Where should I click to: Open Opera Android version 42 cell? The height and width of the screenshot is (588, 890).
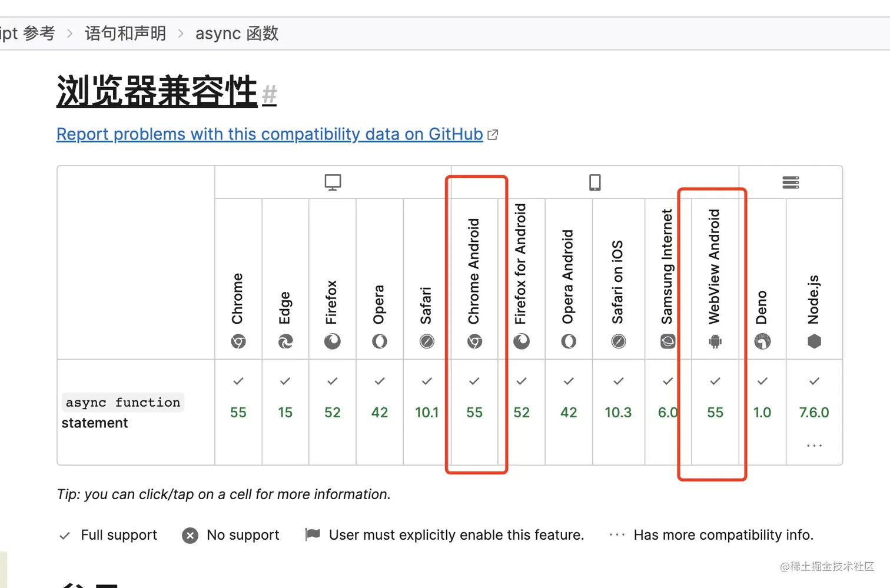(x=569, y=412)
